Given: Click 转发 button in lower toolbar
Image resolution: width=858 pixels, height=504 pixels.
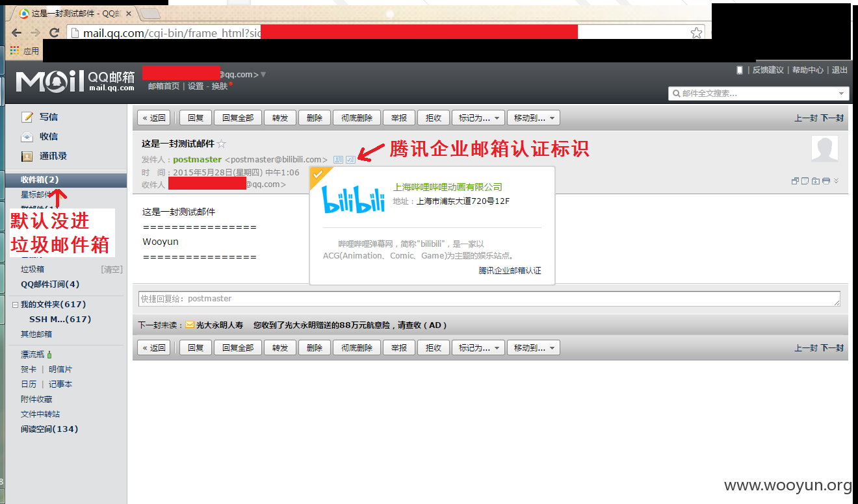Looking at the screenshot, I should click(x=280, y=347).
